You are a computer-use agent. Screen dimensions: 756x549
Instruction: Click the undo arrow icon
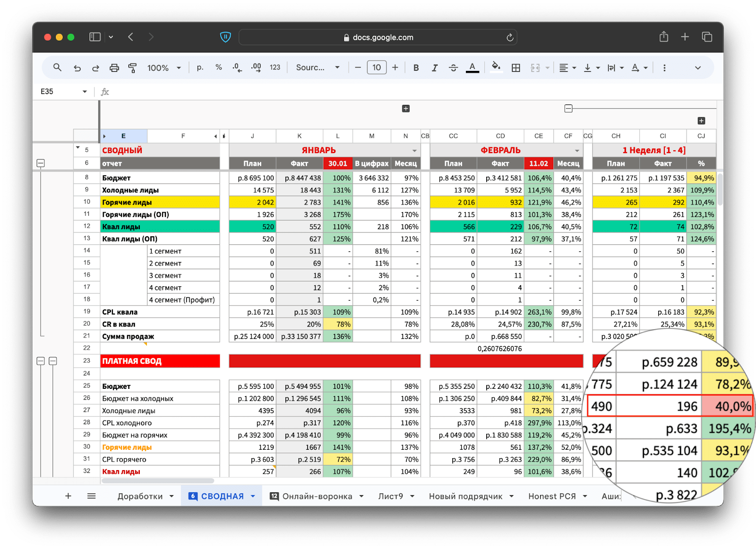click(x=77, y=68)
